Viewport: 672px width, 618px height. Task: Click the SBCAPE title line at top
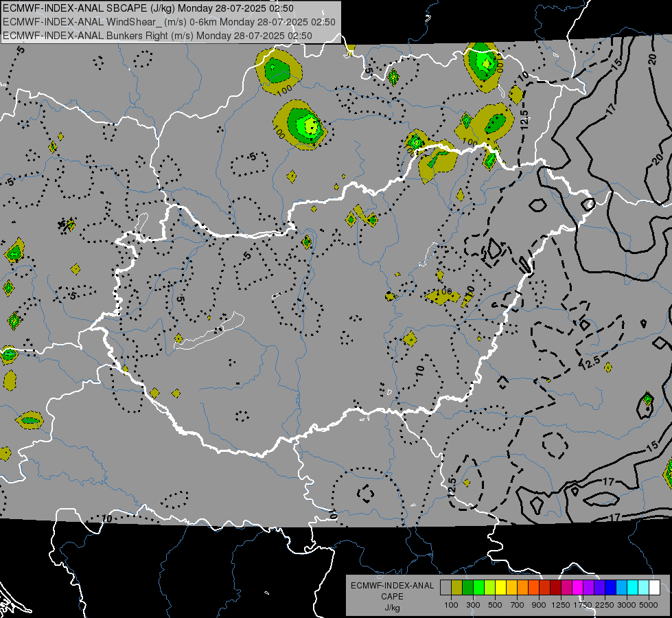(148, 8)
